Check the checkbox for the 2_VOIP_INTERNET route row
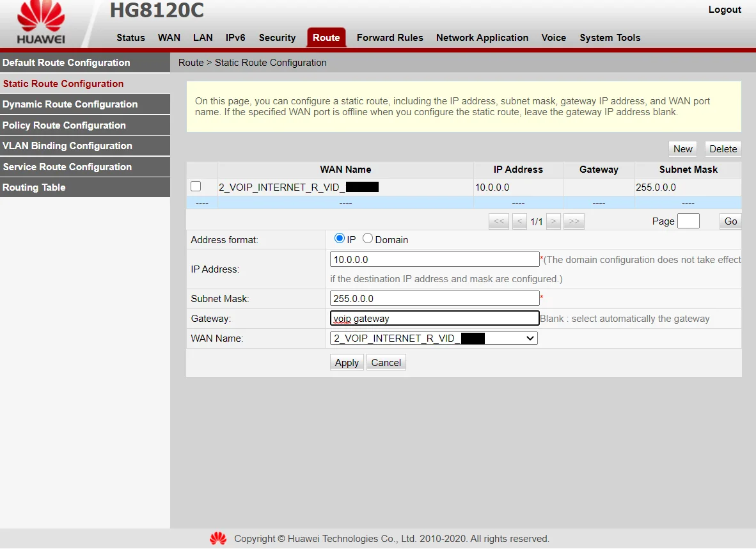The height and width of the screenshot is (549, 756). click(196, 186)
